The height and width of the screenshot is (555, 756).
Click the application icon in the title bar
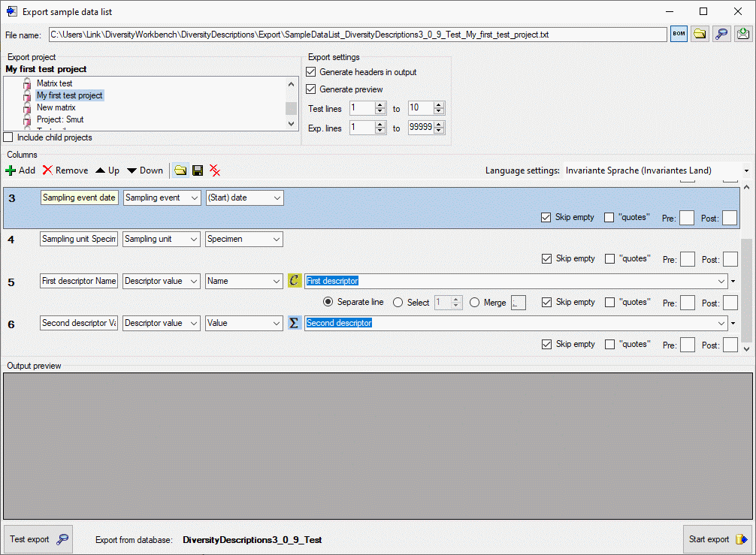point(11,11)
